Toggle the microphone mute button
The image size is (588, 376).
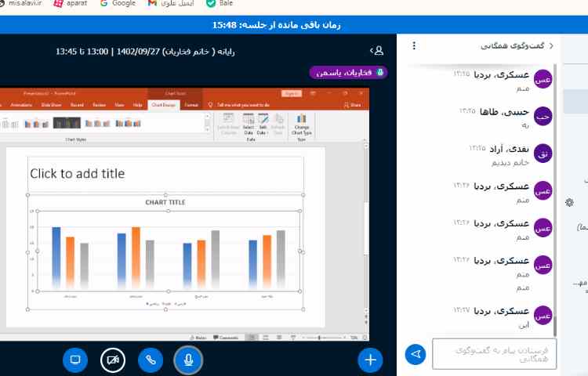pyautogui.click(x=188, y=360)
